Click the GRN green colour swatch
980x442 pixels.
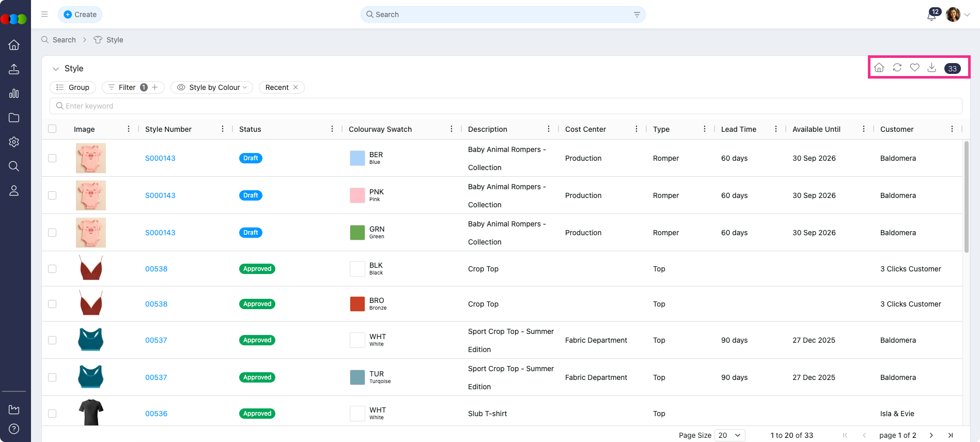point(357,233)
